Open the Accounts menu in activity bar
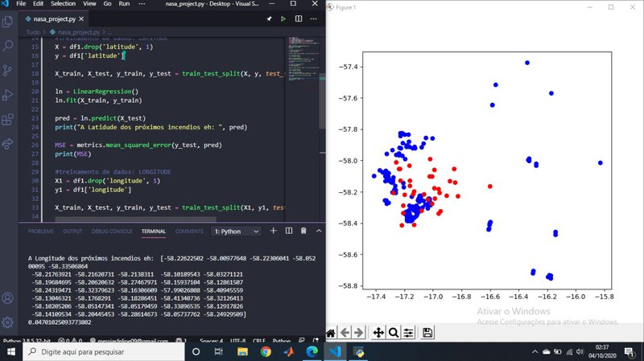Image resolution: width=644 pixels, height=361 pixels. click(7, 297)
